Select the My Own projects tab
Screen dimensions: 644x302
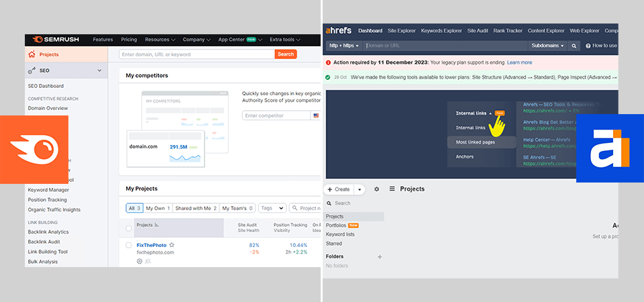click(158, 208)
